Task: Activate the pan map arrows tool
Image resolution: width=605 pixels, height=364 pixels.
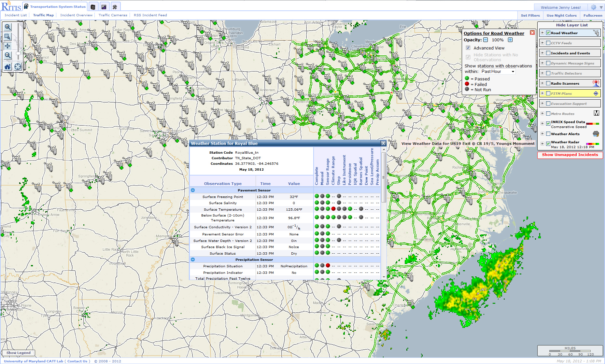Action: (x=7, y=46)
